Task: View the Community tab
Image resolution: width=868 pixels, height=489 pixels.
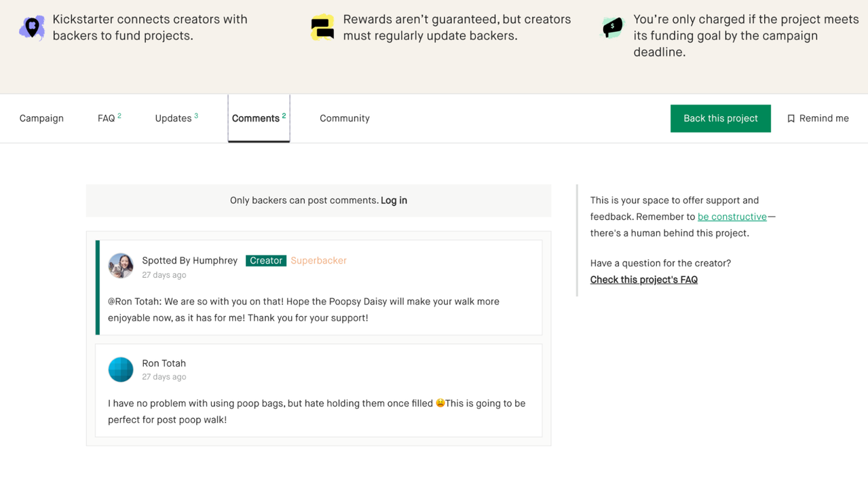Action: [345, 119]
